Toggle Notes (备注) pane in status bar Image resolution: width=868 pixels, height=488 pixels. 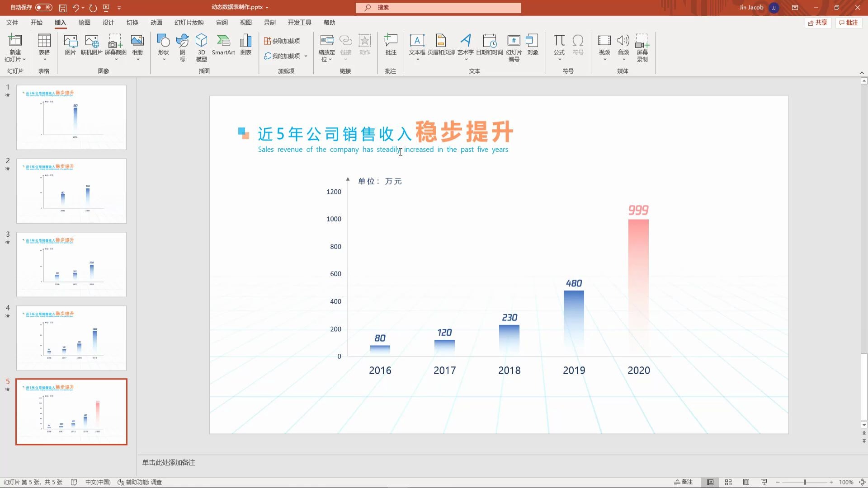click(683, 482)
